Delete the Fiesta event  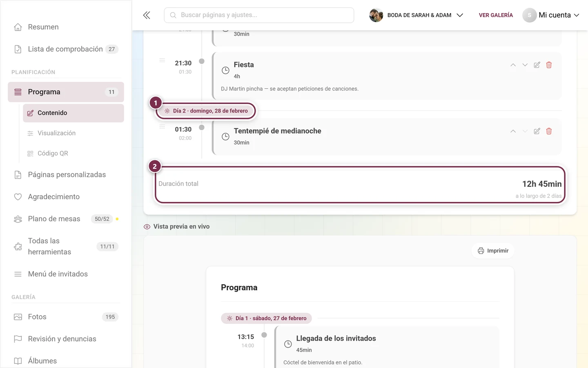(549, 65)
